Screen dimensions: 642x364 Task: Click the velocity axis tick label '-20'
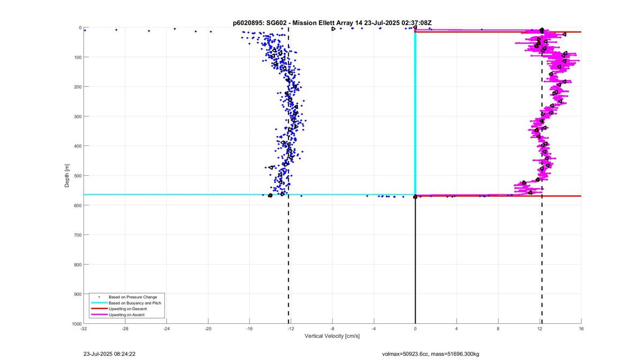(208, 329)
